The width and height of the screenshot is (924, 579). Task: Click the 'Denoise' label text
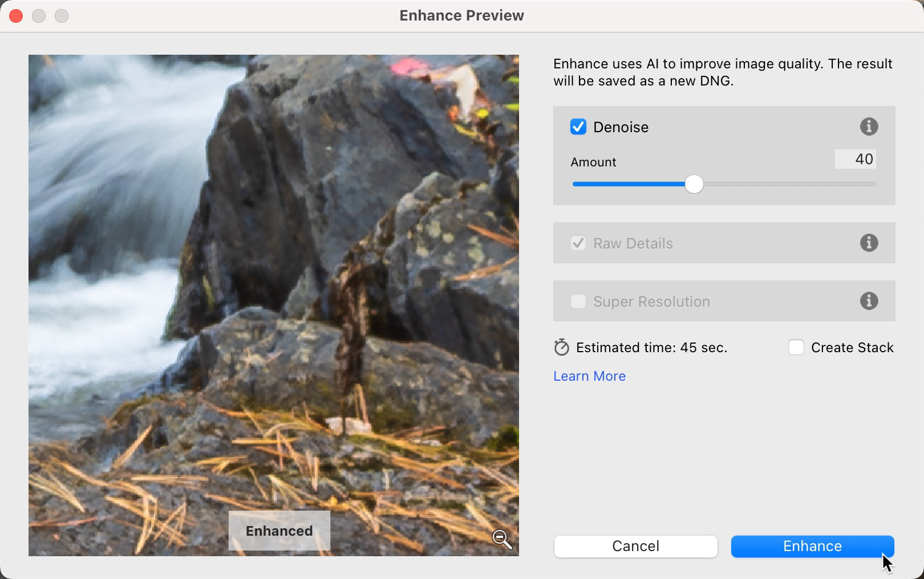(621, 127)
